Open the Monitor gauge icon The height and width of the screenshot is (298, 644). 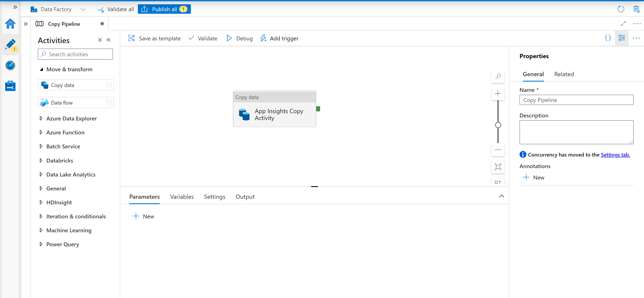pos(10,65)
